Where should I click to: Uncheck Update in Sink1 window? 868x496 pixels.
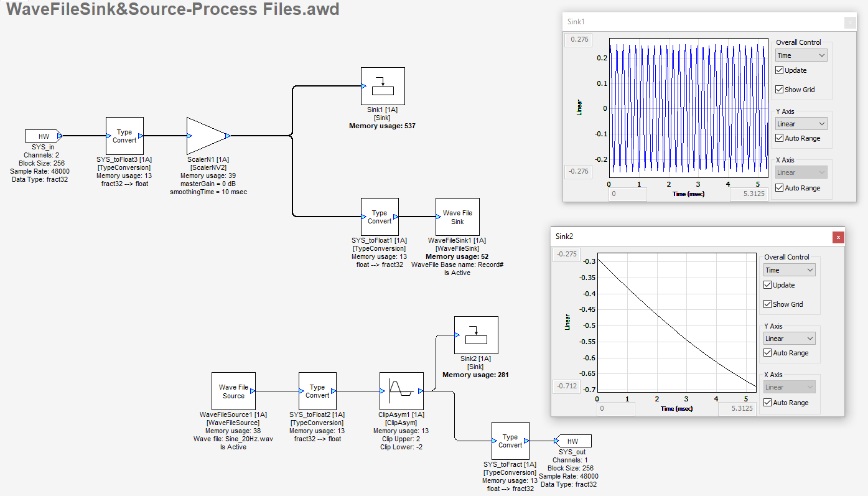pos(780,70)
